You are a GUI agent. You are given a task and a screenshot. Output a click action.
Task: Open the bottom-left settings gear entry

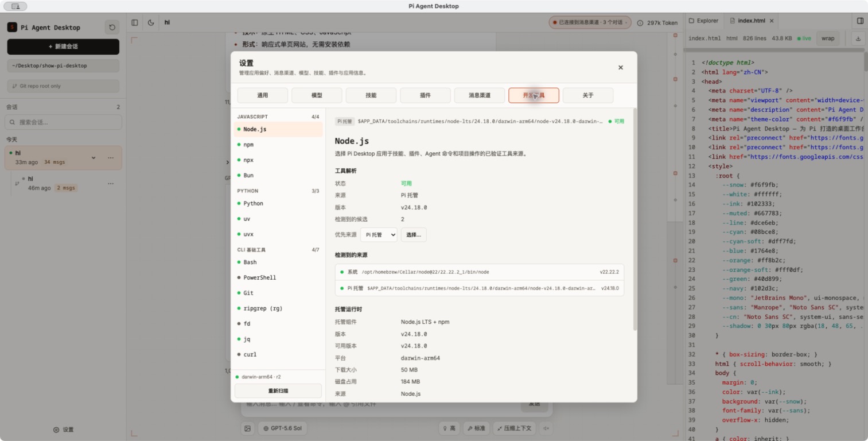pos(63,430)
